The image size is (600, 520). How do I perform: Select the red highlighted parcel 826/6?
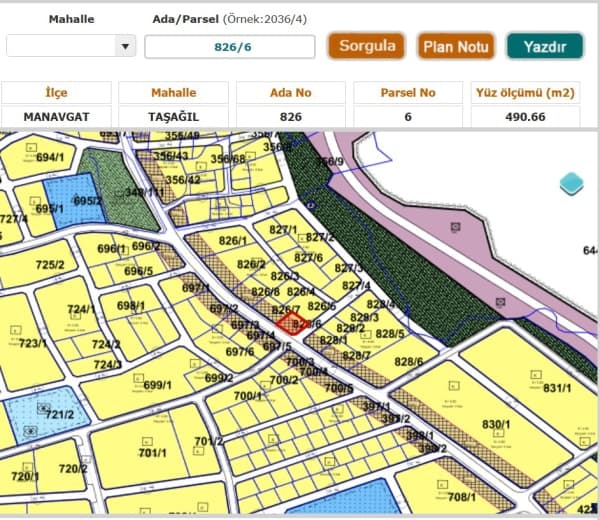coord(292,323)
